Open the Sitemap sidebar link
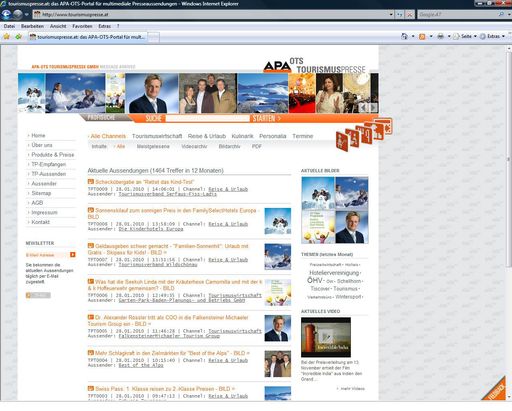Image resolution: width=512 pixels, height=411 pixels. (41, 193)
